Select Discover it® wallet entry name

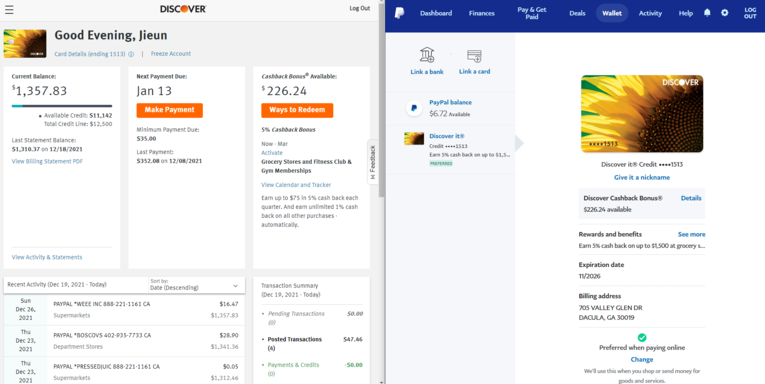click(x=447, y=136)
